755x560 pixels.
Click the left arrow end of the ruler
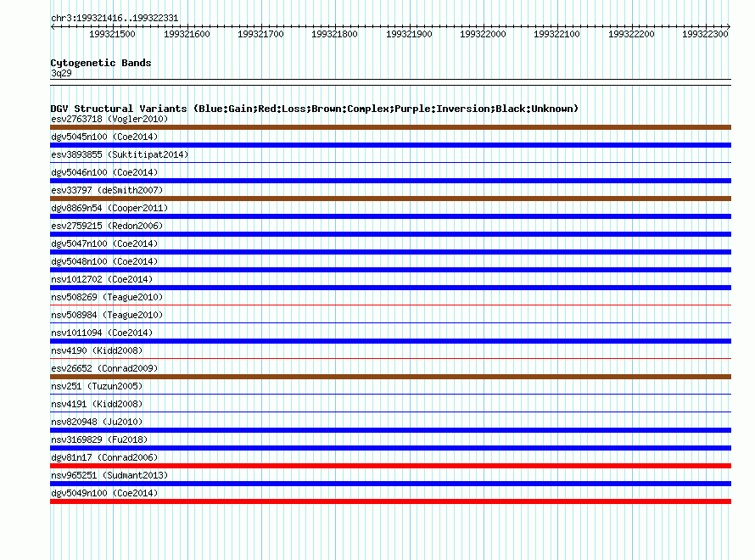pyautogui.click(x=52, y=27)
